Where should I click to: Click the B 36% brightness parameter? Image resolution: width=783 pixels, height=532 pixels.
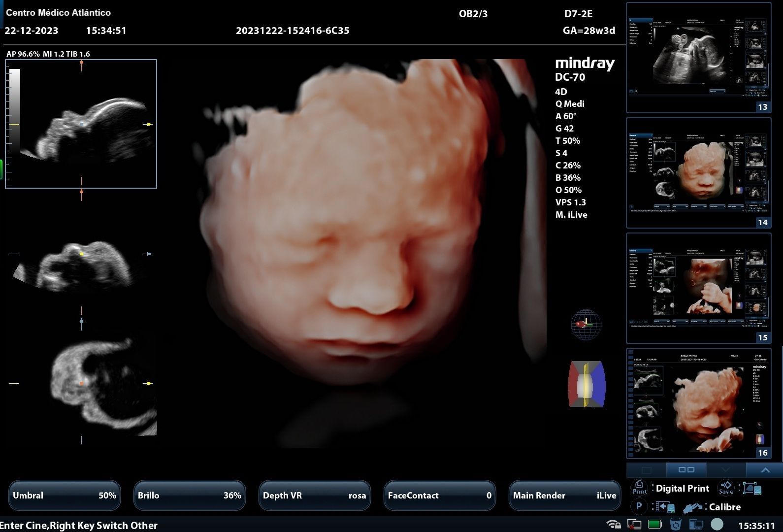(568, 178)
